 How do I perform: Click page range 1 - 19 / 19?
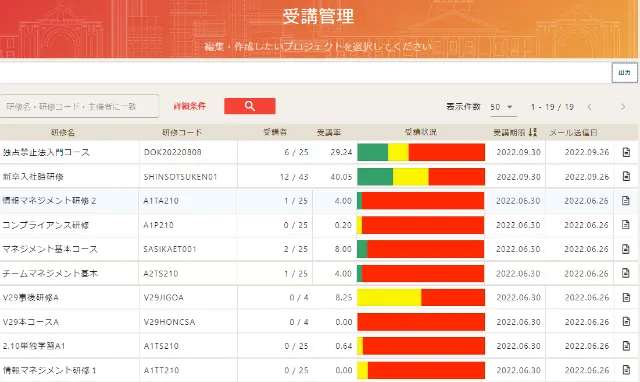(x=552, y=107)
